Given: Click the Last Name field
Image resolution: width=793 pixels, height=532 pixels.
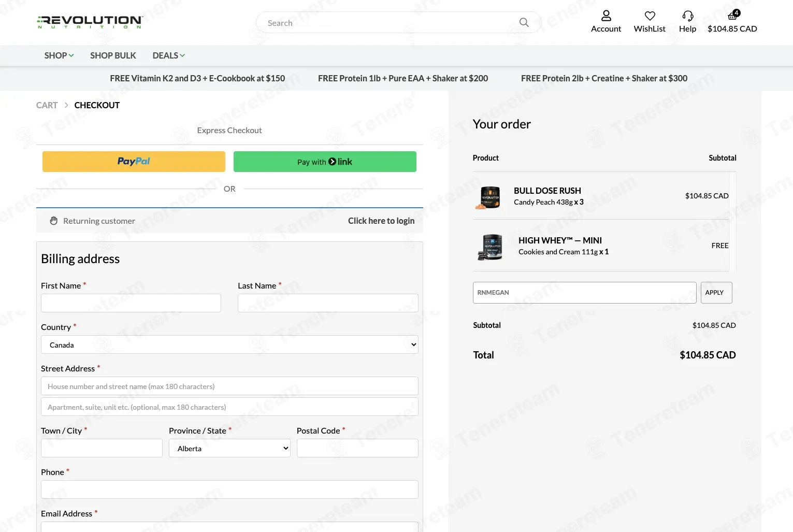Looking at the screenshot, I should click(x=328, y=303).
